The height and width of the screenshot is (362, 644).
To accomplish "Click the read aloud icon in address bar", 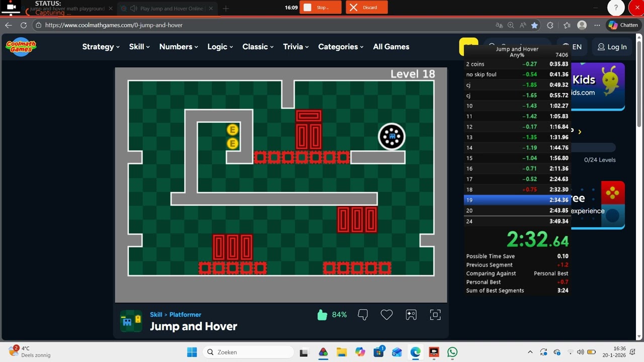I will point(523,25).
